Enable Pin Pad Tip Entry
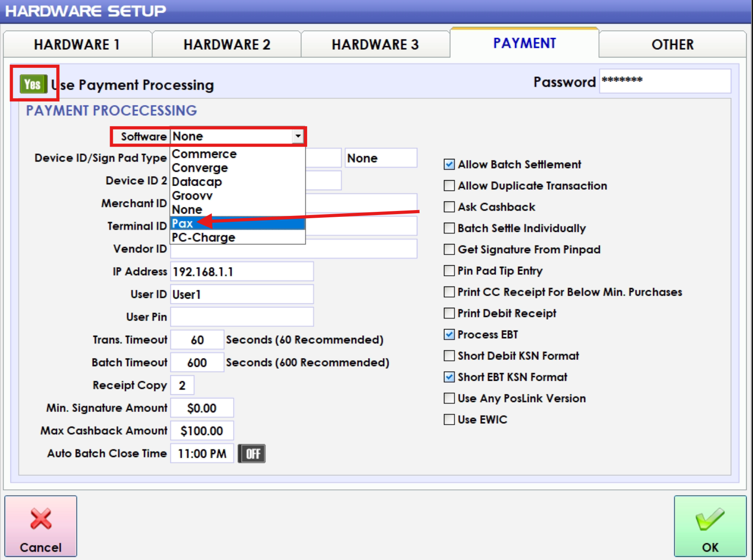This screenshot has width=753, height=560. click(449, 271)
